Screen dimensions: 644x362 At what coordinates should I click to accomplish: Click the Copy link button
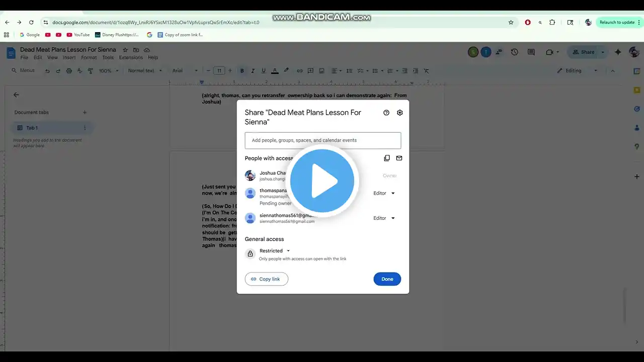[x=266, y=279]
